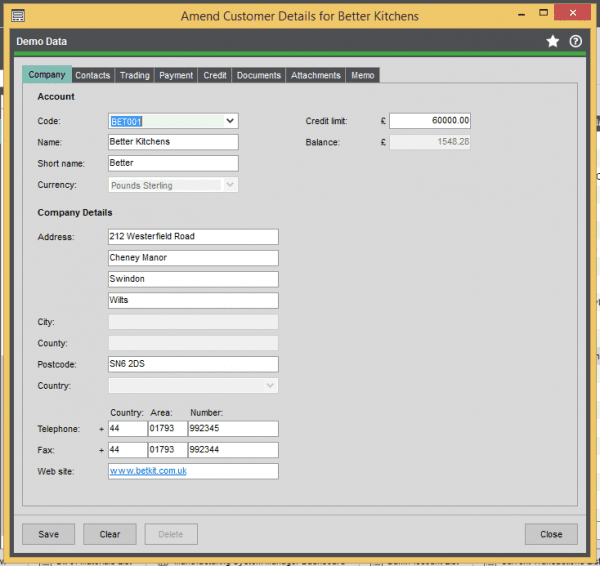
Task: Click the Name field Better Kitchens
Action: 173,142
